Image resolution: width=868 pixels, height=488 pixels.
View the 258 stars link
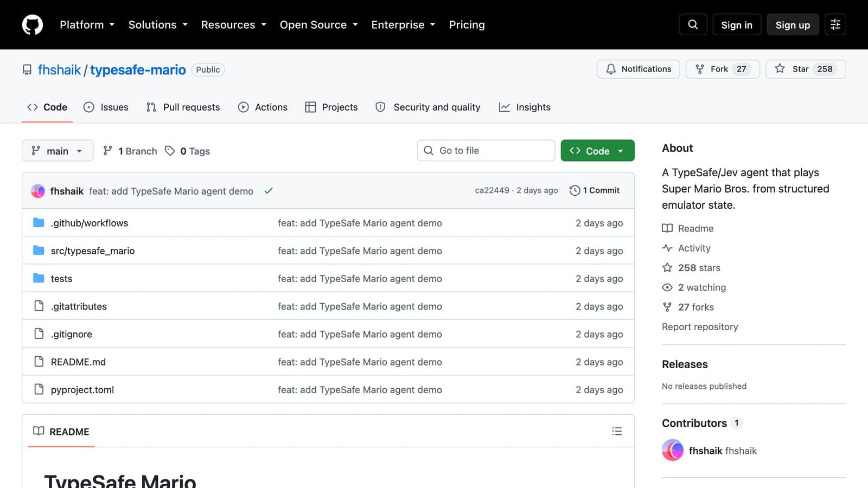click(x=691, y=267)
